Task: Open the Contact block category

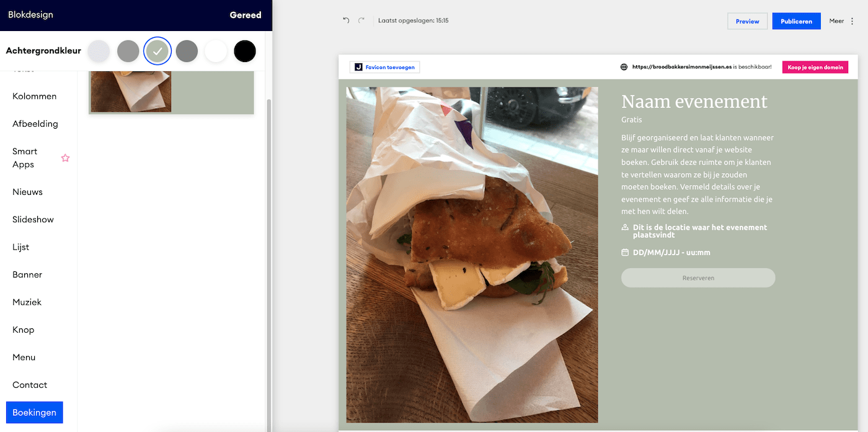Action: [x=30, y=385]
